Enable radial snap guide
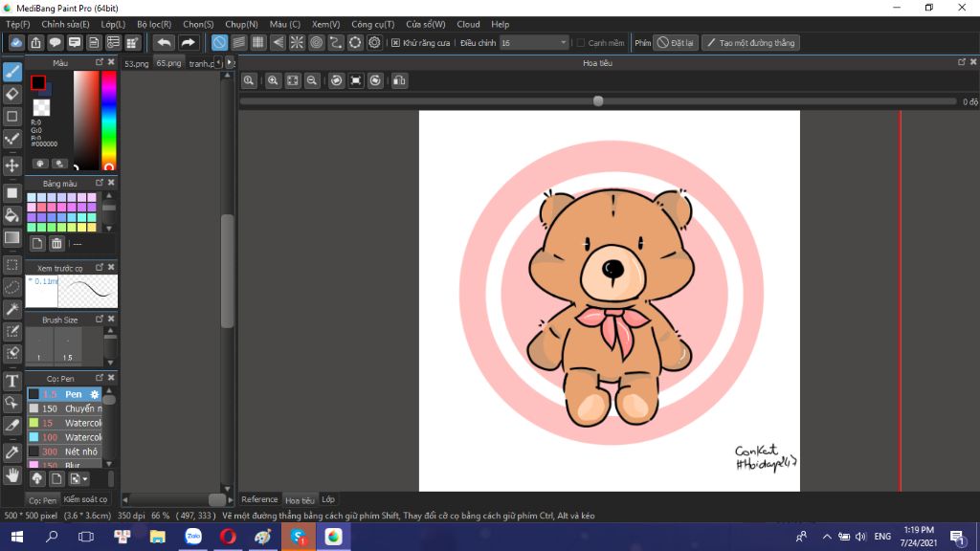Screen dimensions: 980x551 pos(297,42)
